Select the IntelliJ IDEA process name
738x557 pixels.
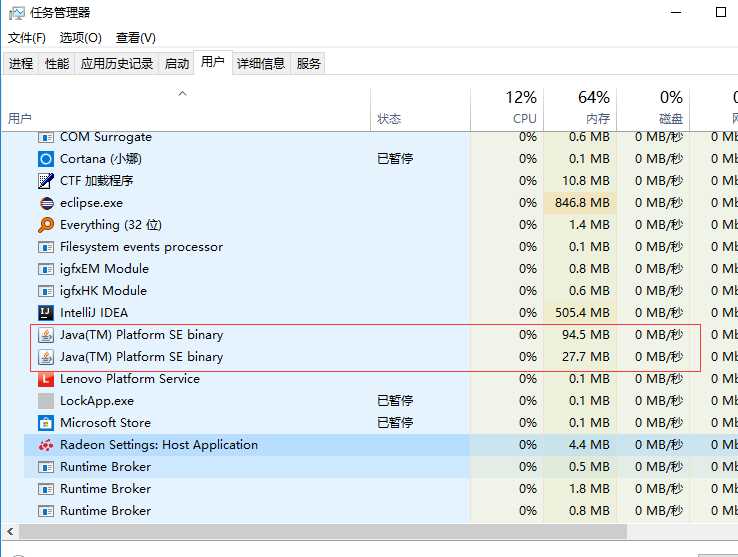coord(94,313)
